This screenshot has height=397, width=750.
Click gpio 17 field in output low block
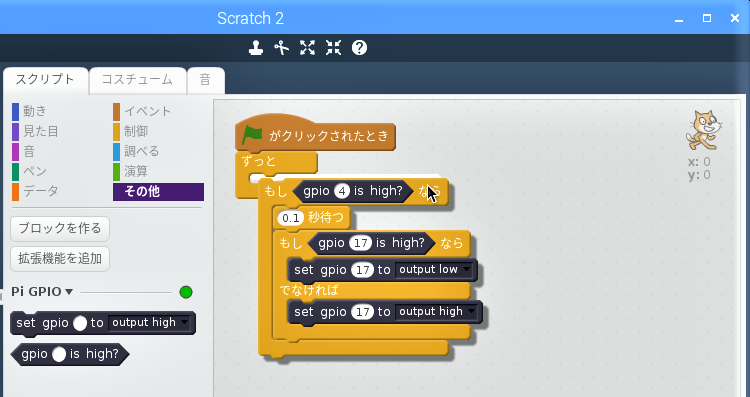click(363, 270)
